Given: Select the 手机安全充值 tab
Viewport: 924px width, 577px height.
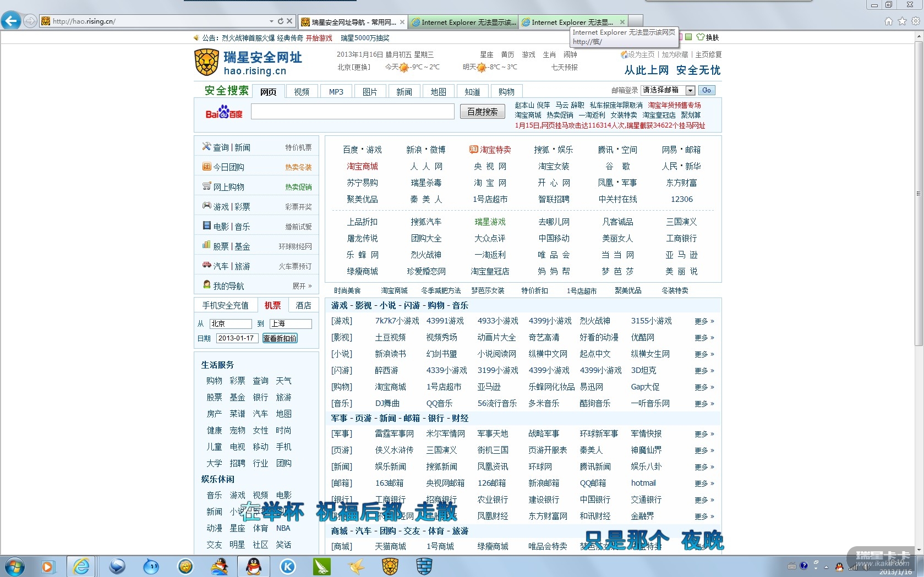Looking at the screenshot, I should [x=225, y=305].
